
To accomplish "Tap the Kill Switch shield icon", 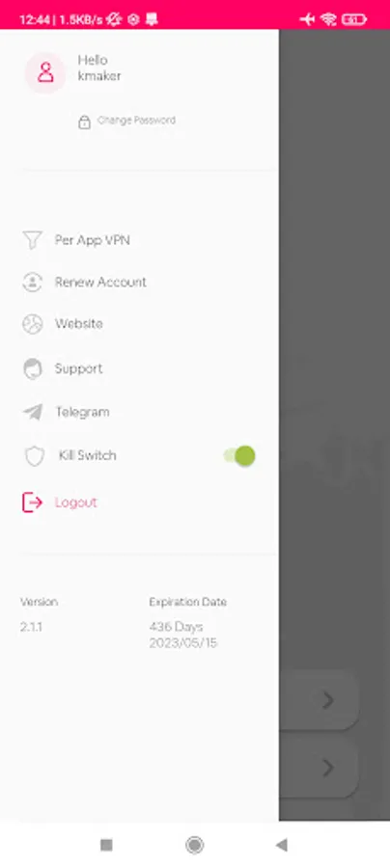I will click(35, 456).
